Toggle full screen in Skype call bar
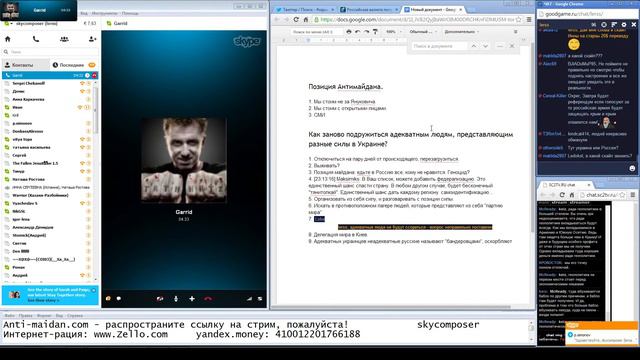The image size is (640, 360). 260,299
